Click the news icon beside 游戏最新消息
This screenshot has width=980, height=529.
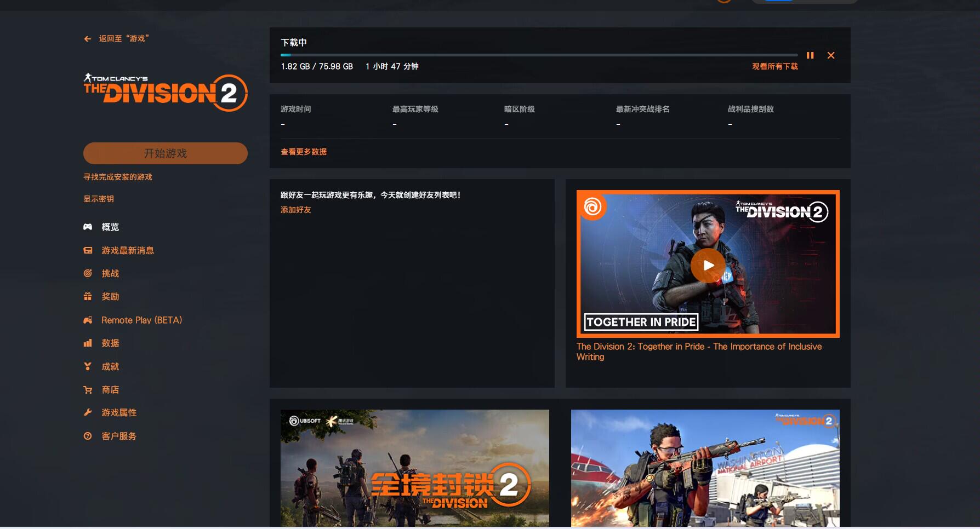point(88,250)
